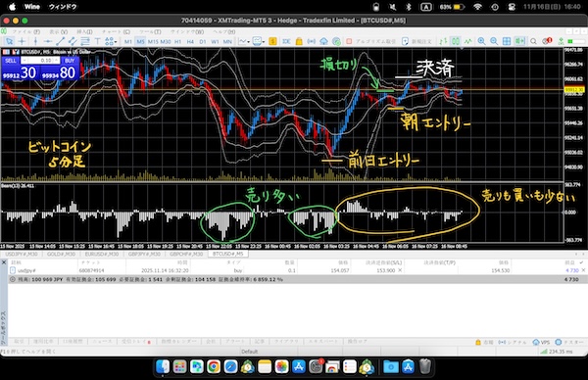This screenshot has height=380, width=588.
Task: Pick the horizontal line tool
Action: [48, 41]
